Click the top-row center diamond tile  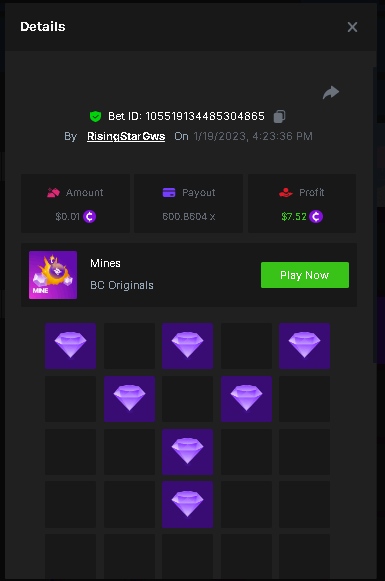(x=187, y=346)
